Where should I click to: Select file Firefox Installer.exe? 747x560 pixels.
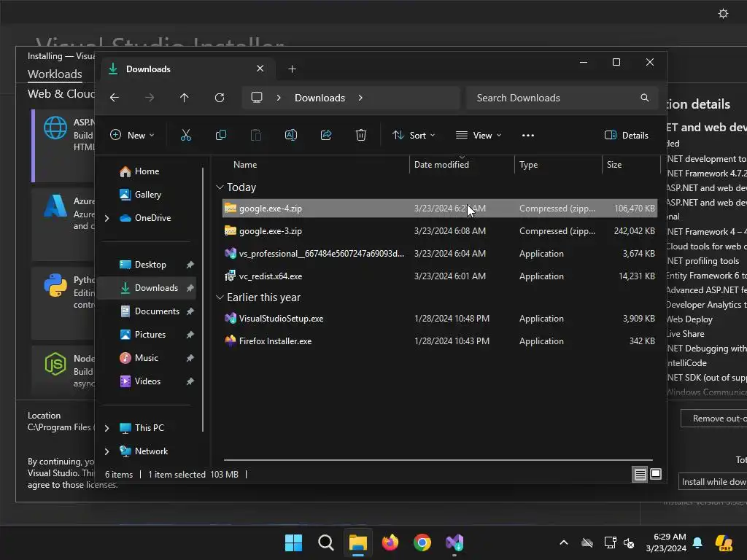click(440, 341)
